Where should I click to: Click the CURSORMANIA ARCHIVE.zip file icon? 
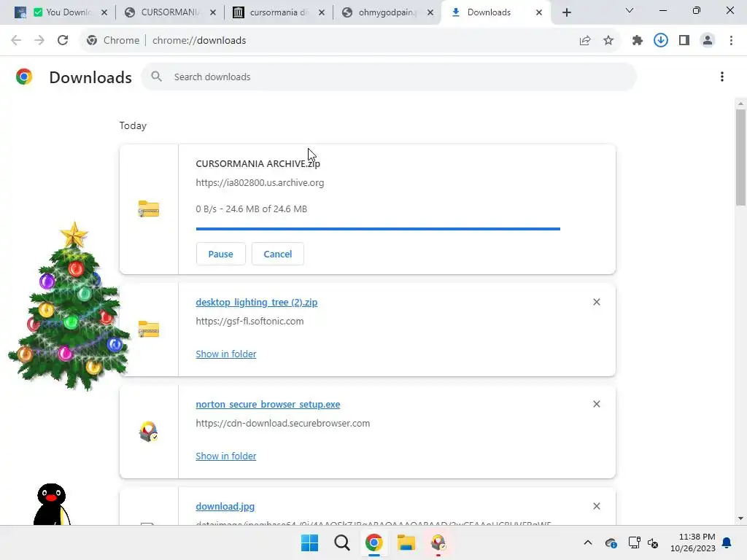(x=149, y=209)
